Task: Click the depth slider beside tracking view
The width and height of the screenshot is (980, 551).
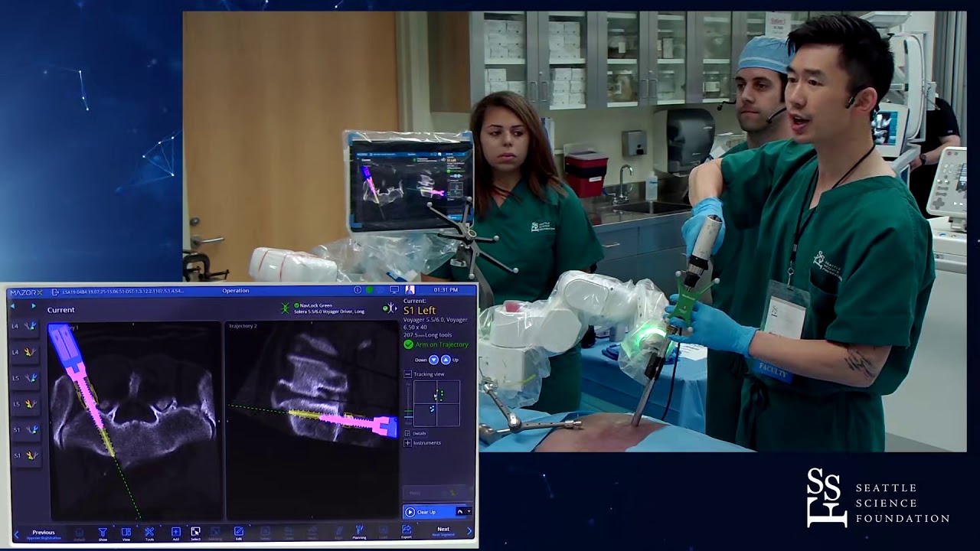Action: tap(408, 403)
